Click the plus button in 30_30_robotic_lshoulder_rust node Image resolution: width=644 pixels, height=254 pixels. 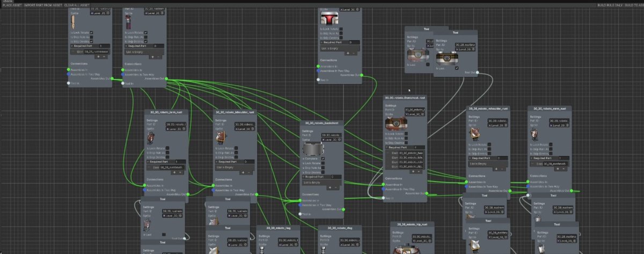(243, 172)
